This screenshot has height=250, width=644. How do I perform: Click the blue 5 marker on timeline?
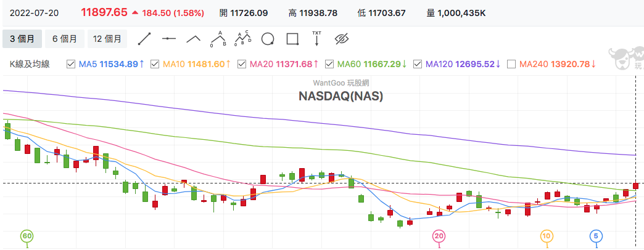click(596, 236)
